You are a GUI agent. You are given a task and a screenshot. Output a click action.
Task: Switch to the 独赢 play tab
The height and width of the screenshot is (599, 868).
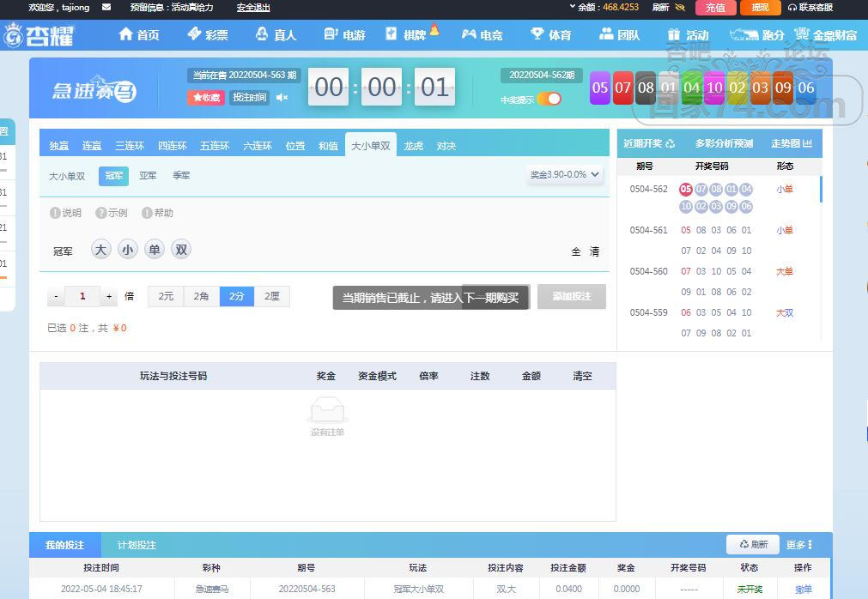[58, 146]
